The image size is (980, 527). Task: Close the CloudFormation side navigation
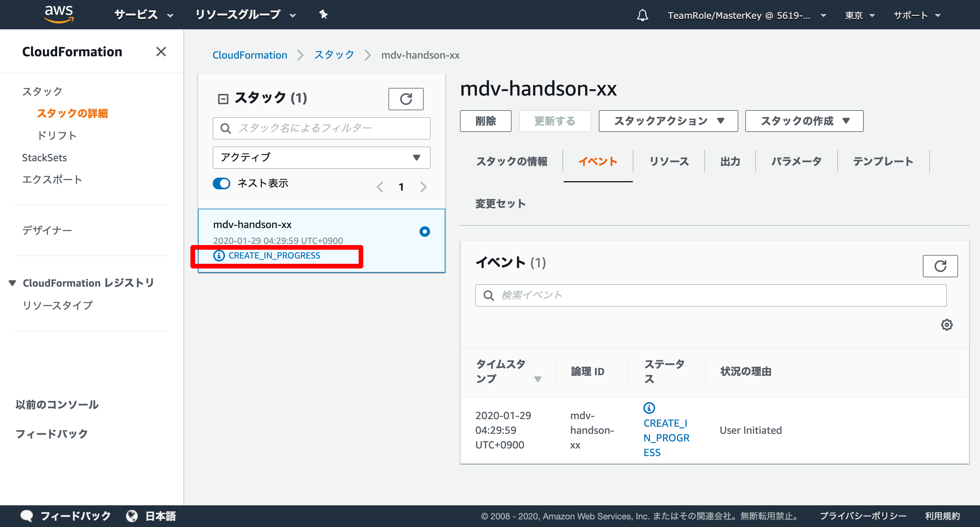click(x=161, y=51)
